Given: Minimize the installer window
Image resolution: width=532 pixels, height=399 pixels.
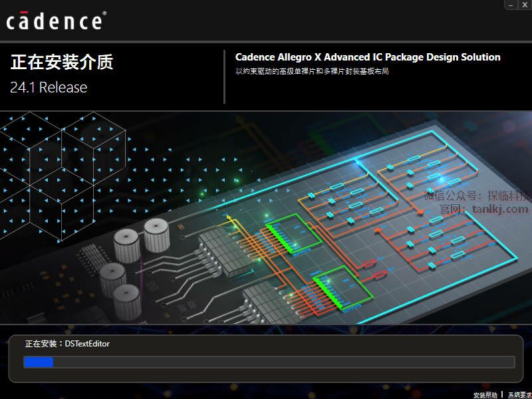Looking at the screenshot, I should [511, 5].
